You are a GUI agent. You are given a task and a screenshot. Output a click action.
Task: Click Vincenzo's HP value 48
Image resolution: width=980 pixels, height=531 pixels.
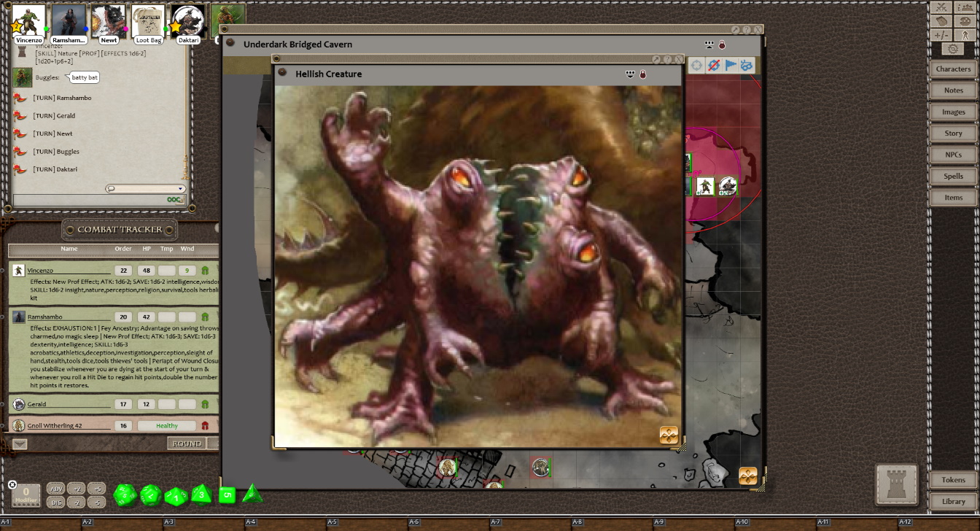(x=145, y=271)
